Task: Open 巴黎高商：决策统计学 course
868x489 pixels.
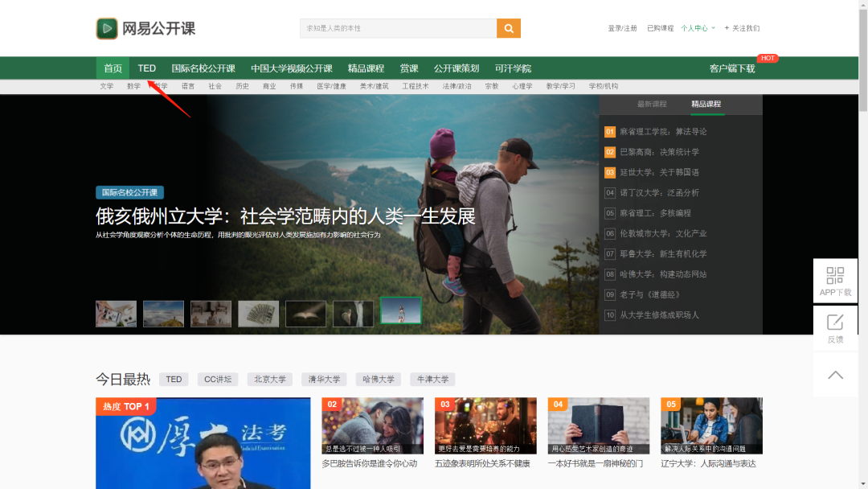Action: (659, 152)
